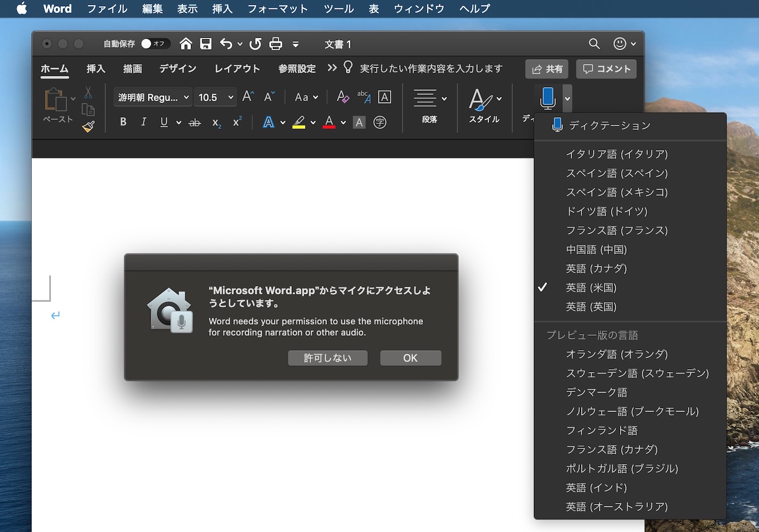Click the Paste clipboard icon
759x532 pixels.
(x=56, y=100)
